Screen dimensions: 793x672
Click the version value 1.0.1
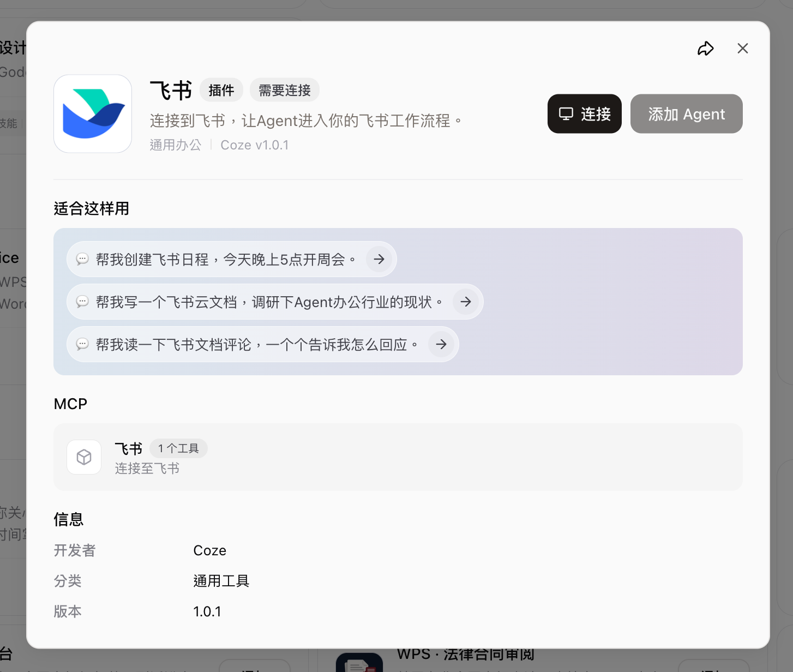(207, 611)
